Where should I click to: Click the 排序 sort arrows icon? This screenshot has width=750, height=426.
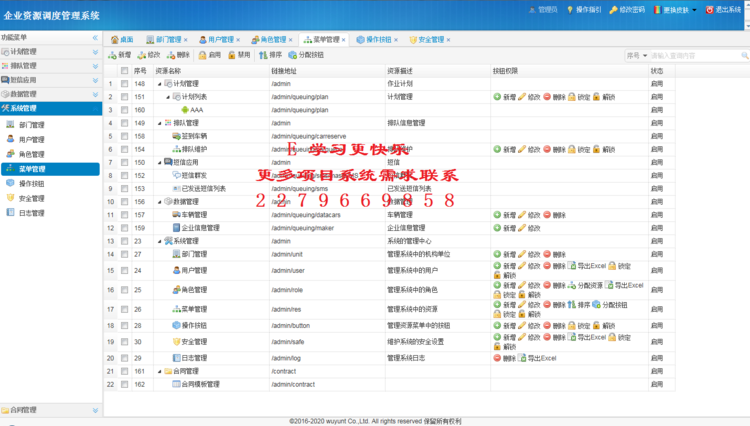click(263, 55)
